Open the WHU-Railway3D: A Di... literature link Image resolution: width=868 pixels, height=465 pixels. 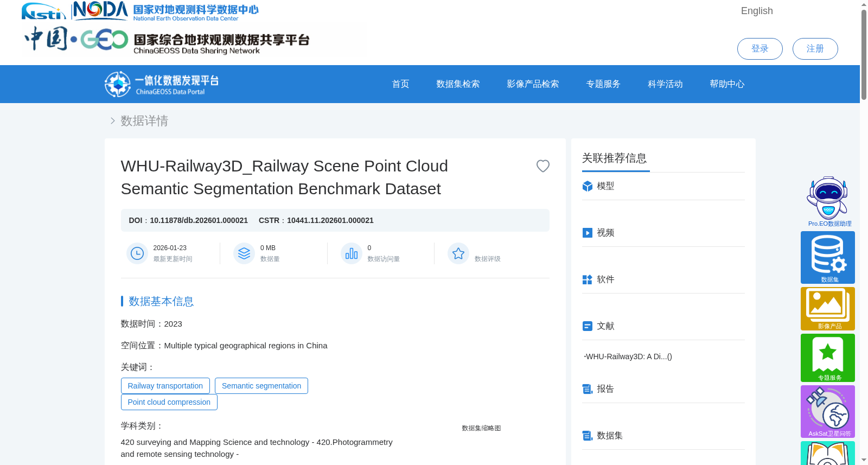[628, 356]
